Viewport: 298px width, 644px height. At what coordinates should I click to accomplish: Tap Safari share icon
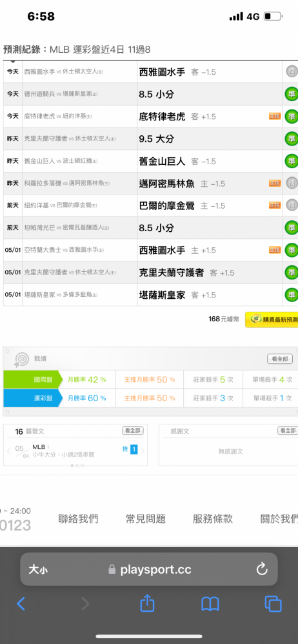tap(147, 603)
